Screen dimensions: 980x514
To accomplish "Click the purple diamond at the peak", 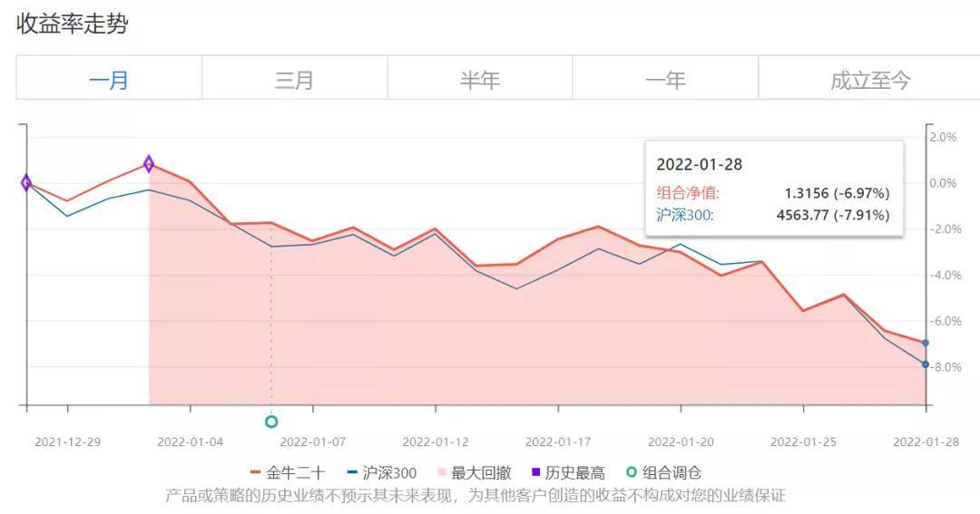I will [x=149, y=164].
